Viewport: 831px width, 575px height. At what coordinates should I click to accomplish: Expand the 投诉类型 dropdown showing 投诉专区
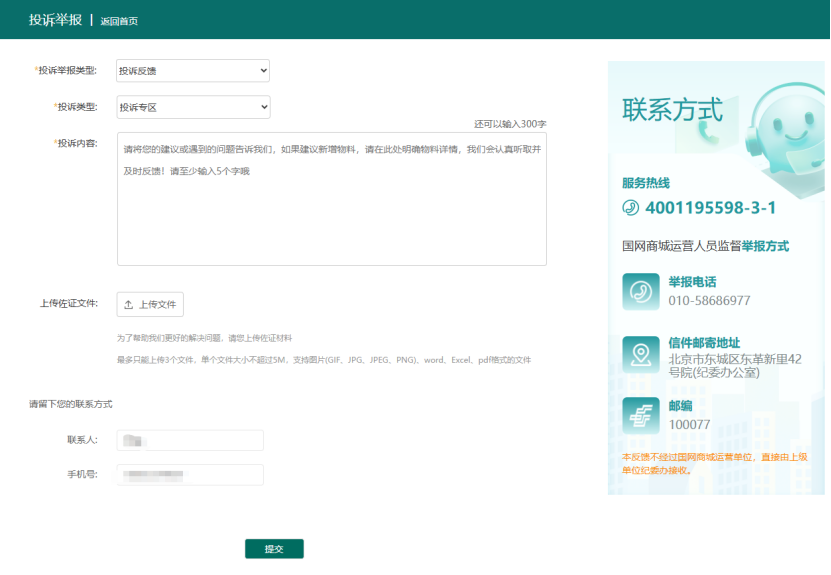[x=193, y=107]
